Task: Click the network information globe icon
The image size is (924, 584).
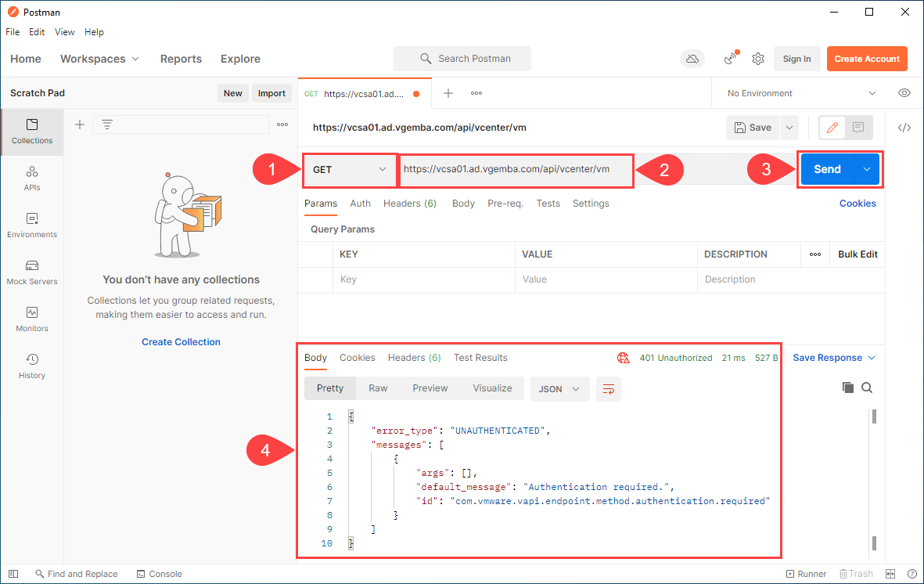Action: [x=623, y=358]
